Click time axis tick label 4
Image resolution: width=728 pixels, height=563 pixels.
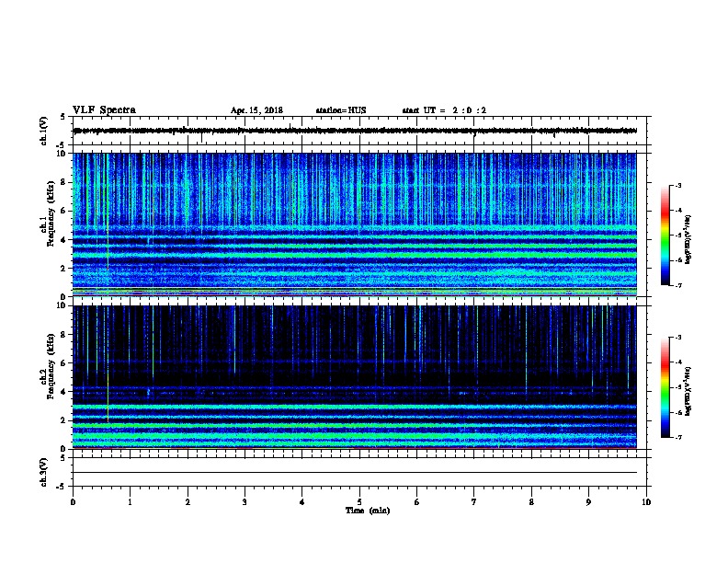[x=302, y=501]
